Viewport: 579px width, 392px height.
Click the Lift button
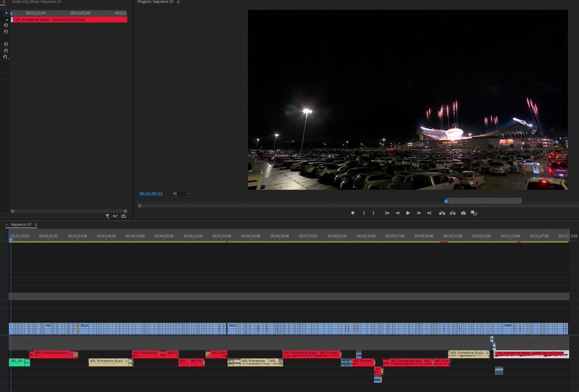tap(442, 213)
